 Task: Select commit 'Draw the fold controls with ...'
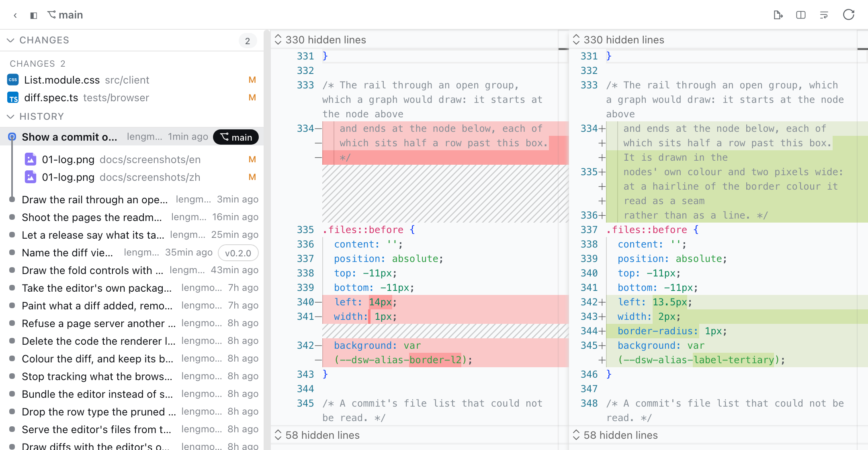tap(132, 270)
